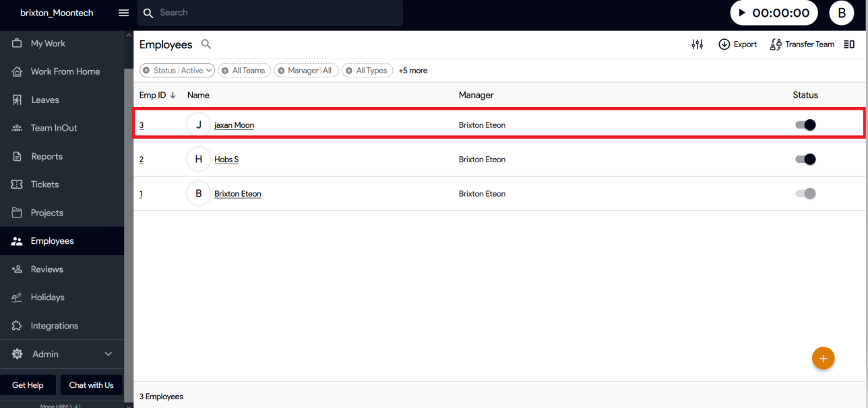Click the Employees search magnifier icon
868x408 pixels.
(x=206, y=44)
